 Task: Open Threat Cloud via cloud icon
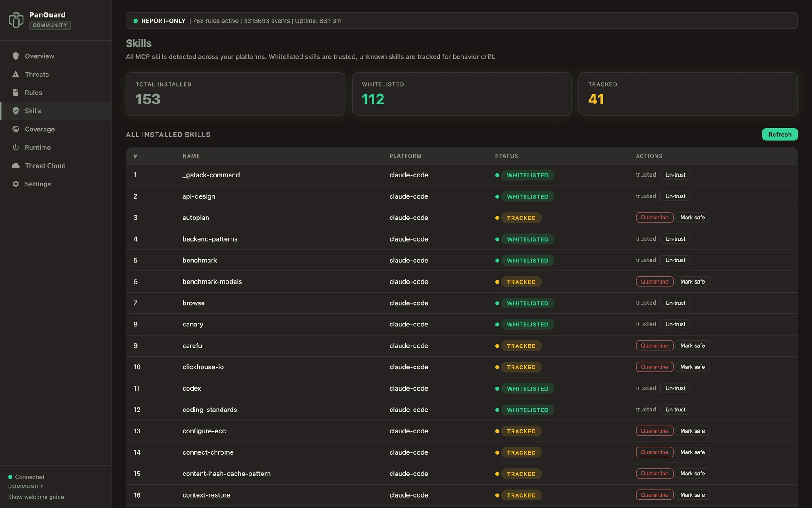click(16, 166)
